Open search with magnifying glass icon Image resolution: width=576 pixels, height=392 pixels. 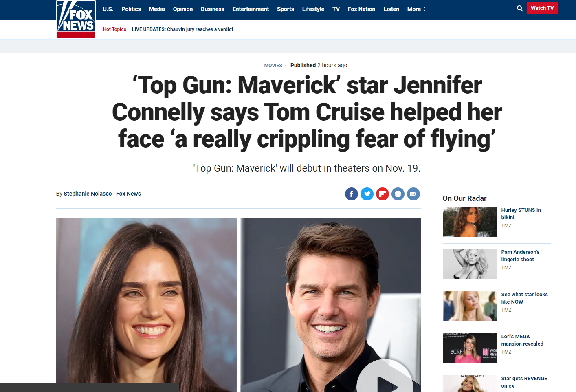pyautogui.click(x=520, y=8)
